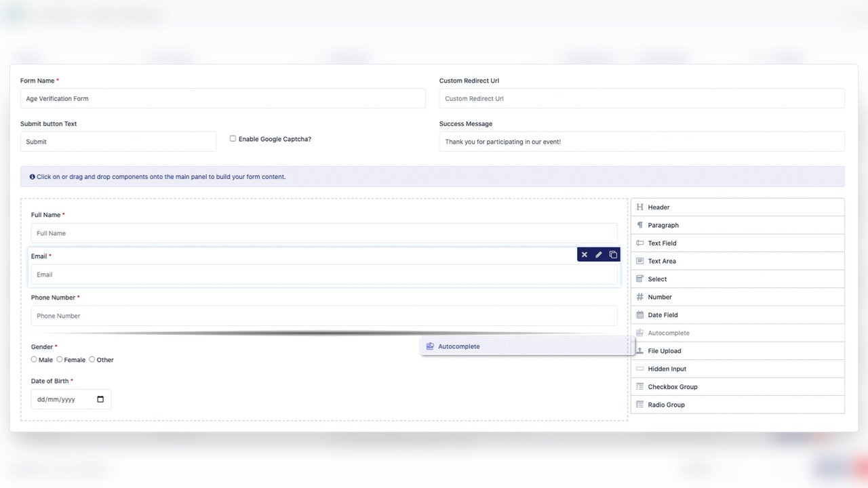Insert a Hidden Input component
This screenshot has height=488, width=868.
(x=737, y=368)
